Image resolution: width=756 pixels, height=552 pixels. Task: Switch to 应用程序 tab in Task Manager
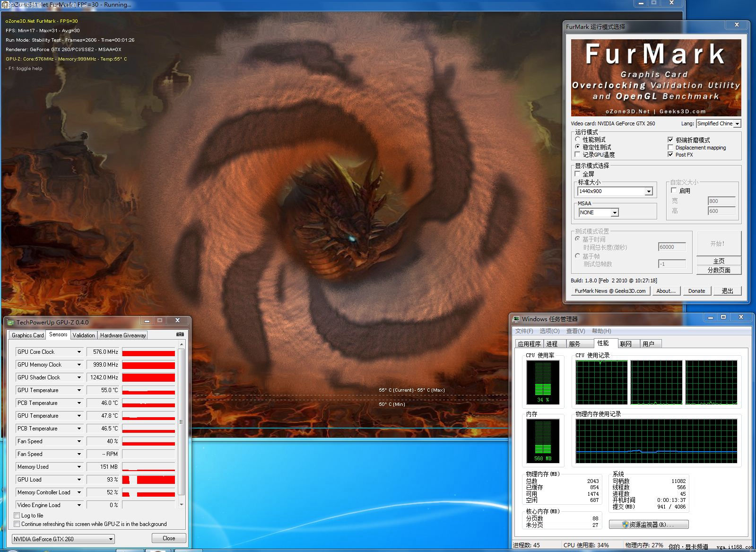[529, 344]
